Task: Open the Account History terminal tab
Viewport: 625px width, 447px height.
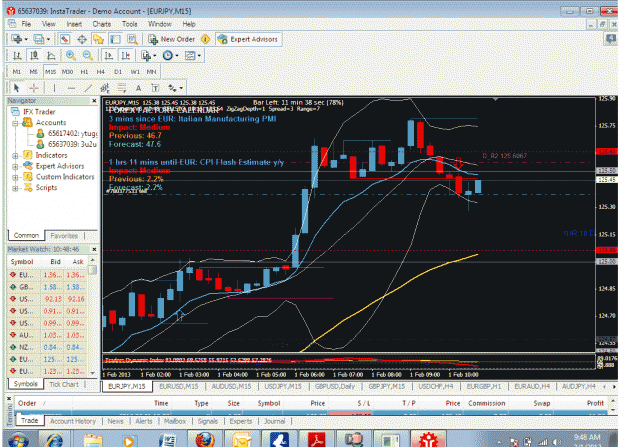Action: tap(73, 421)
